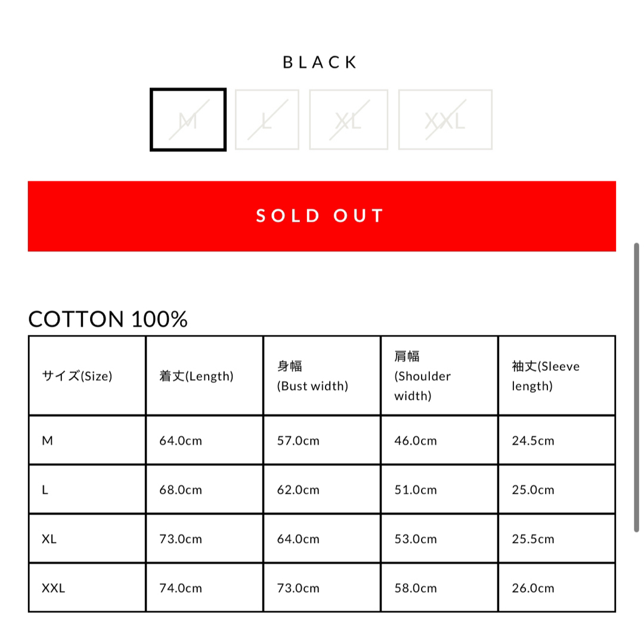This screenshot has height=644, width=644.
Task: Select the XL size option
Action: coord(349,119)
